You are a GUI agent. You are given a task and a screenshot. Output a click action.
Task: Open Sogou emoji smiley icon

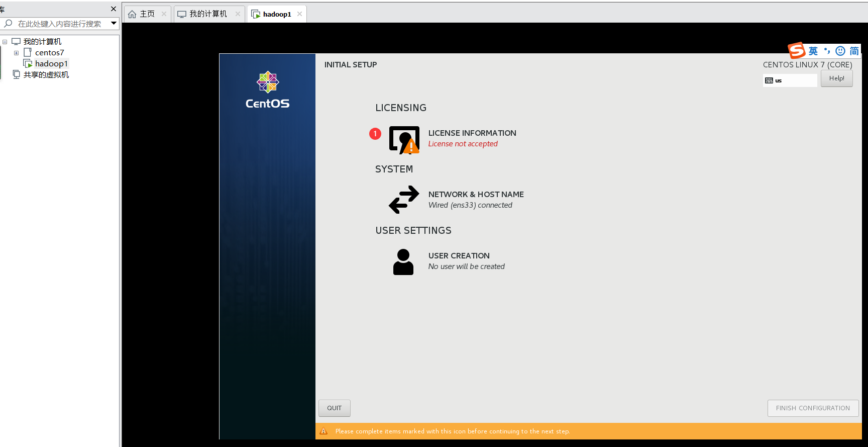840,51
